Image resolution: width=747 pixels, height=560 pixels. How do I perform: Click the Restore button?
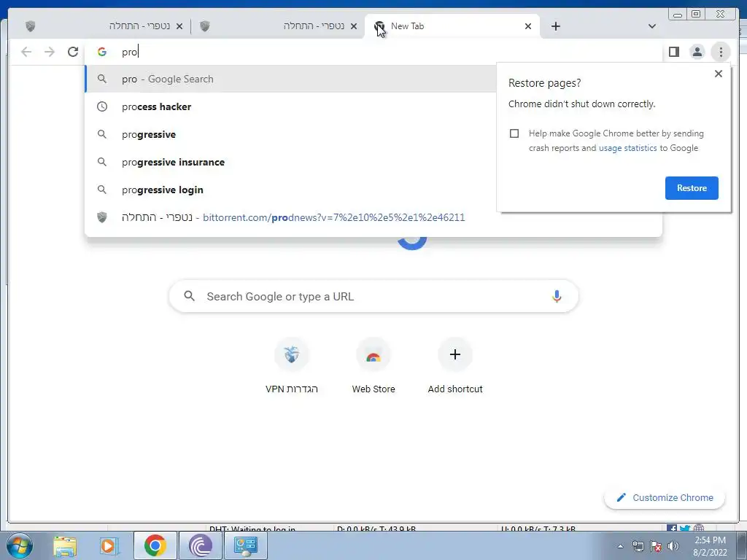[x=692, y=188]
